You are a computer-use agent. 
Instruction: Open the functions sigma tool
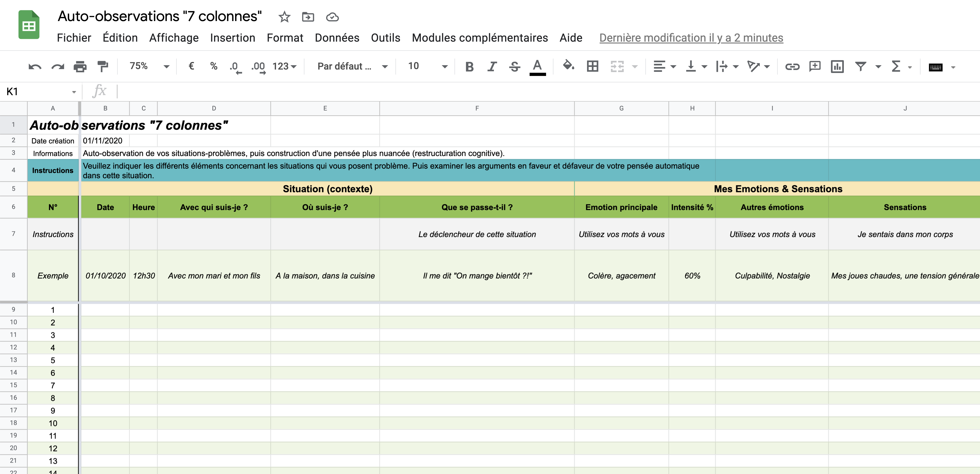tap(896, 67)
